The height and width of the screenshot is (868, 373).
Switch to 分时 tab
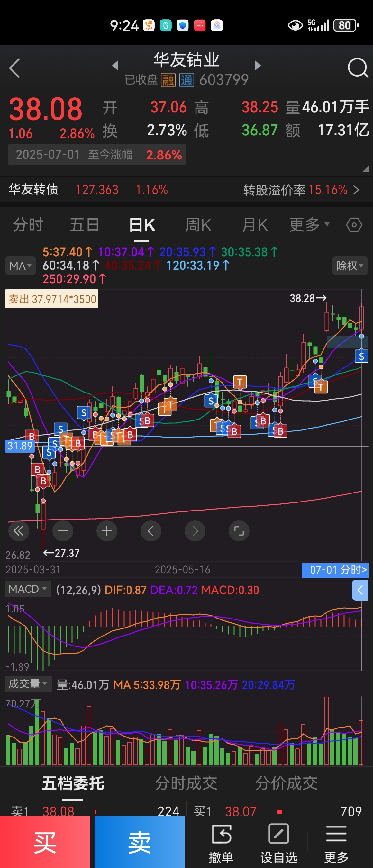click(x=28, y=225)
